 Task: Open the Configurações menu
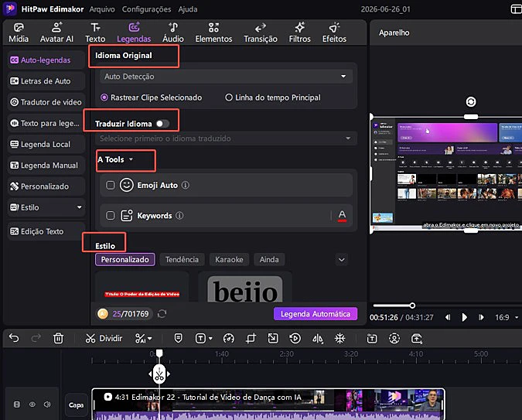[x=146, y=9]
